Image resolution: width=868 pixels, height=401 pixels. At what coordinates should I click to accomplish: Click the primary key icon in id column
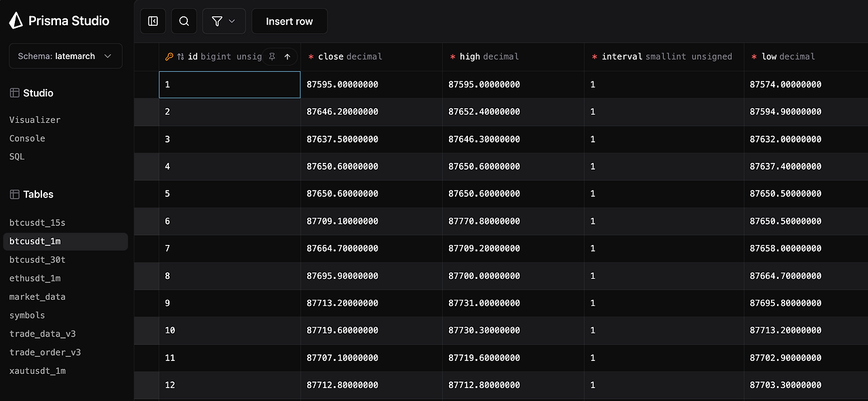(169, 57)
